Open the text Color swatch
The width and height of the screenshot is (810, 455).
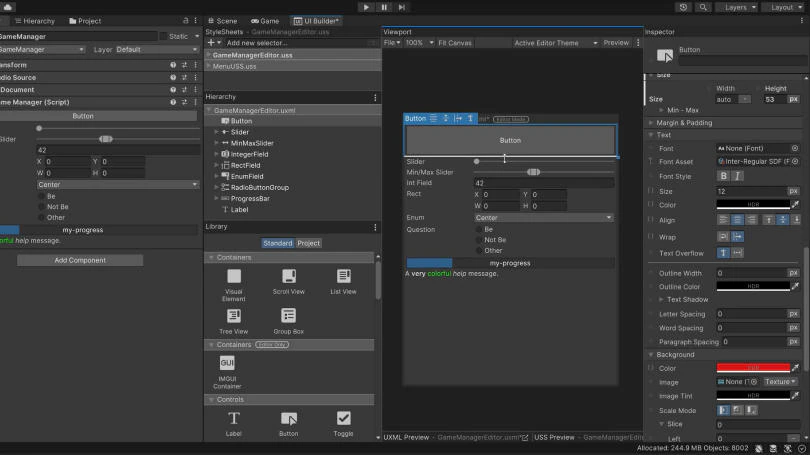[x=753, y=205]
